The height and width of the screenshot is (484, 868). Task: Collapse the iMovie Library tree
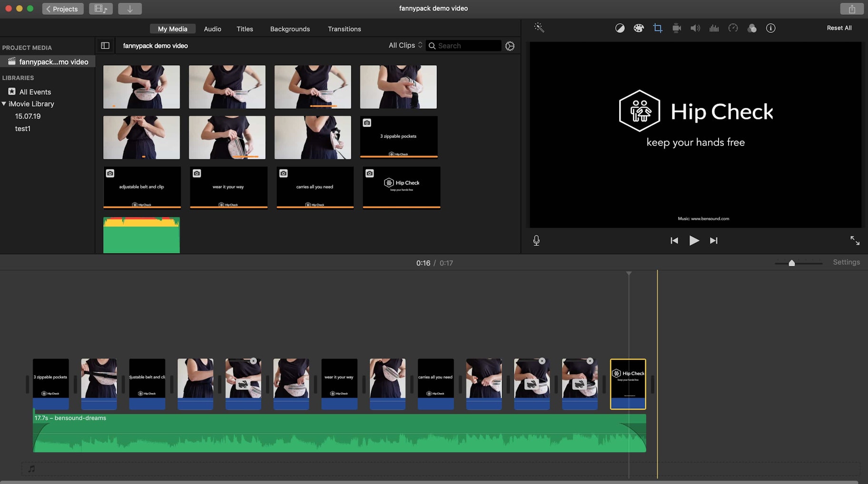[x=4, y=104]
